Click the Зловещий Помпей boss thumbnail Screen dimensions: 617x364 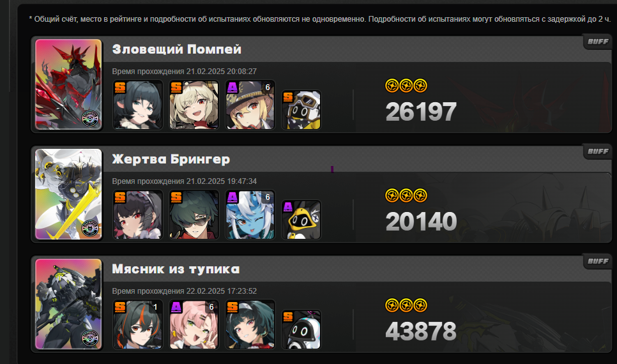(x=68, y=84)
